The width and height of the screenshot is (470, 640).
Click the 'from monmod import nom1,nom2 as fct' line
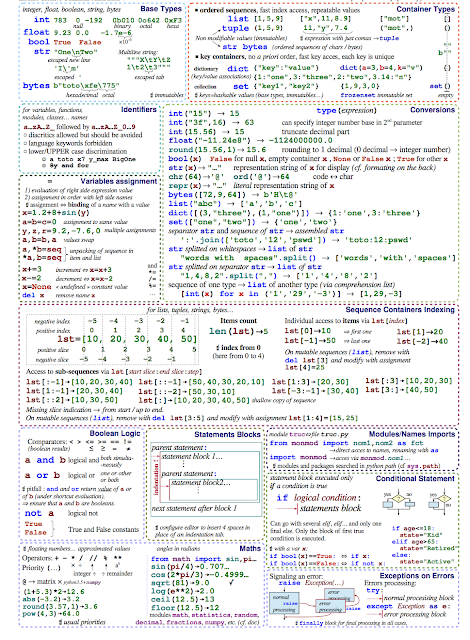pyautogui.click(x=347, y=443)
